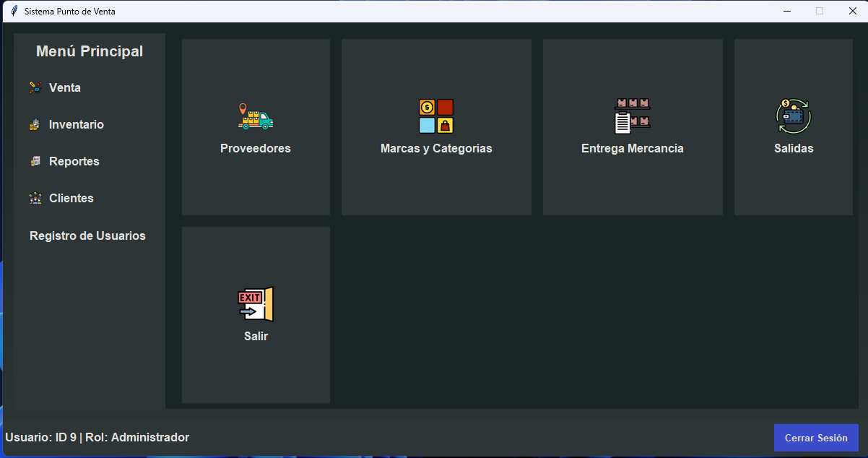The width and height of the screenshot is (868, 458).
Task: Open the Inventario menu option
Action: (77, 124)
